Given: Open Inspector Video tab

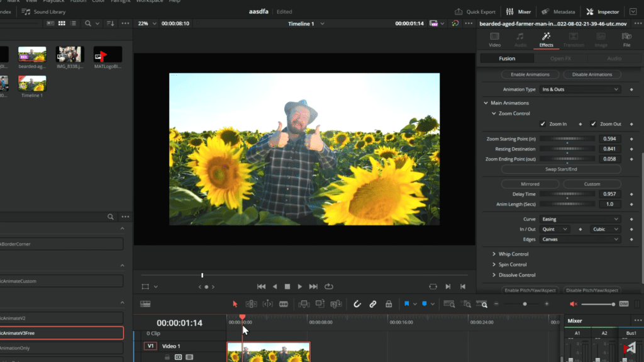Looking at the screenshot, I should point(494,40).
